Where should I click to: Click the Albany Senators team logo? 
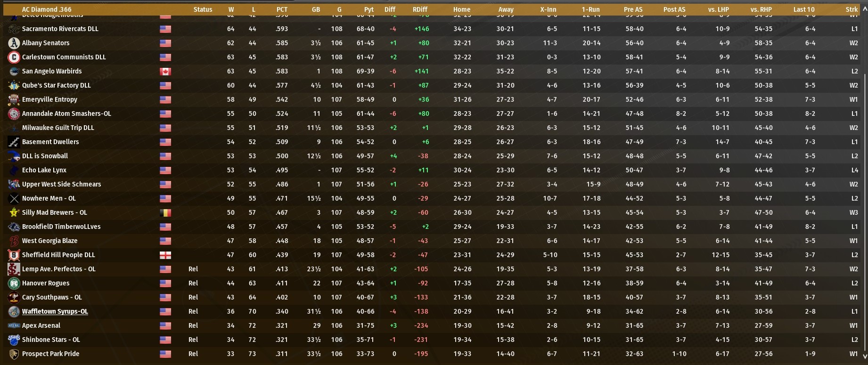tap(14, 43)
